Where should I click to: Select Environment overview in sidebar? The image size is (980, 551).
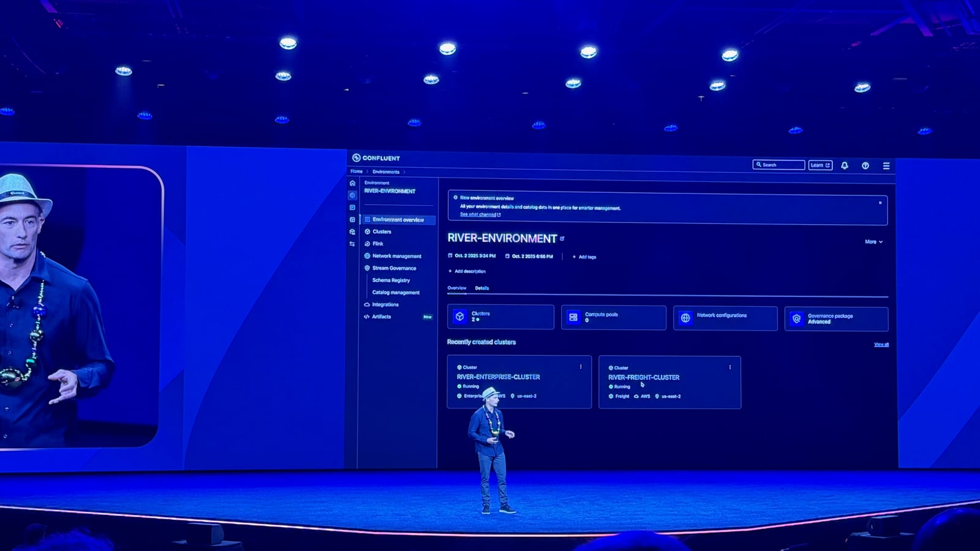click(x=398, y=220)
